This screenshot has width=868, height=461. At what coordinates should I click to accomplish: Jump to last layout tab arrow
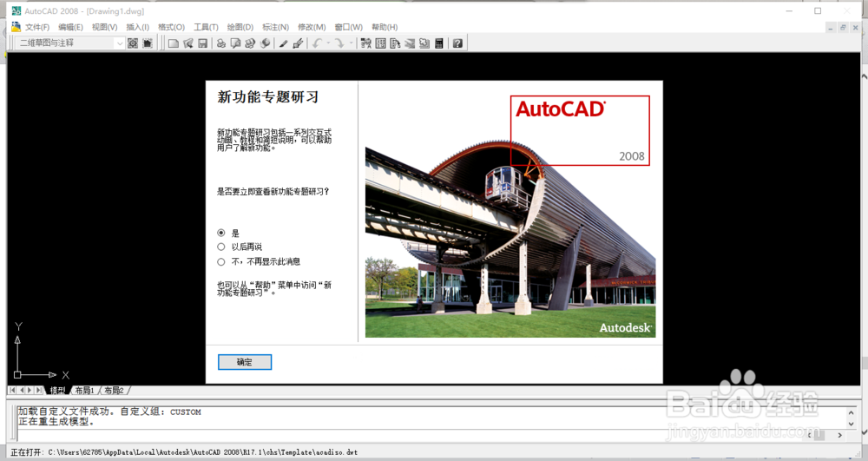(39, 390)
